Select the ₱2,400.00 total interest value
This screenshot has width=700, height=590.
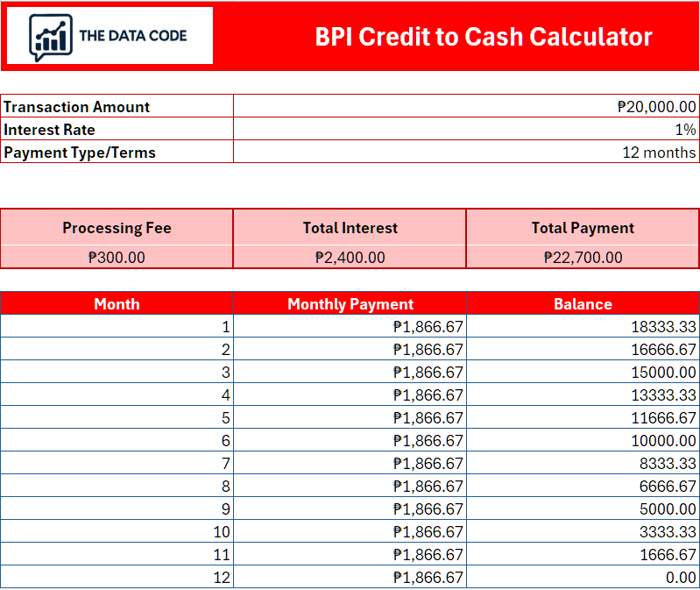click(350, 257)
